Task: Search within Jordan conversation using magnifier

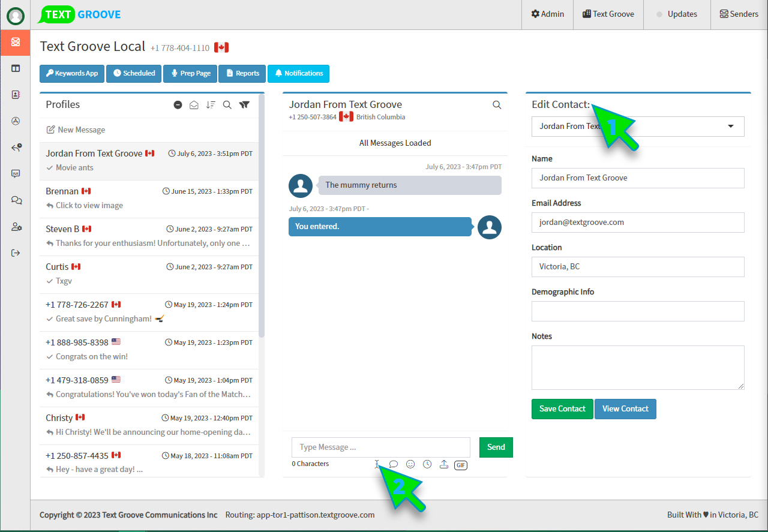Action: (497, 105)
